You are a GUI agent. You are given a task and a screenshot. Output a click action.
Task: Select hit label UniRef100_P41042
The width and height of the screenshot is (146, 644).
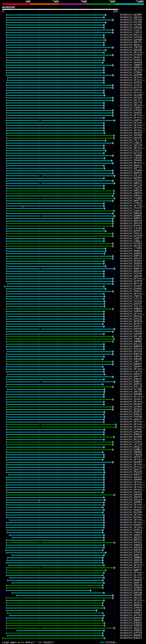tap(131, 349)
